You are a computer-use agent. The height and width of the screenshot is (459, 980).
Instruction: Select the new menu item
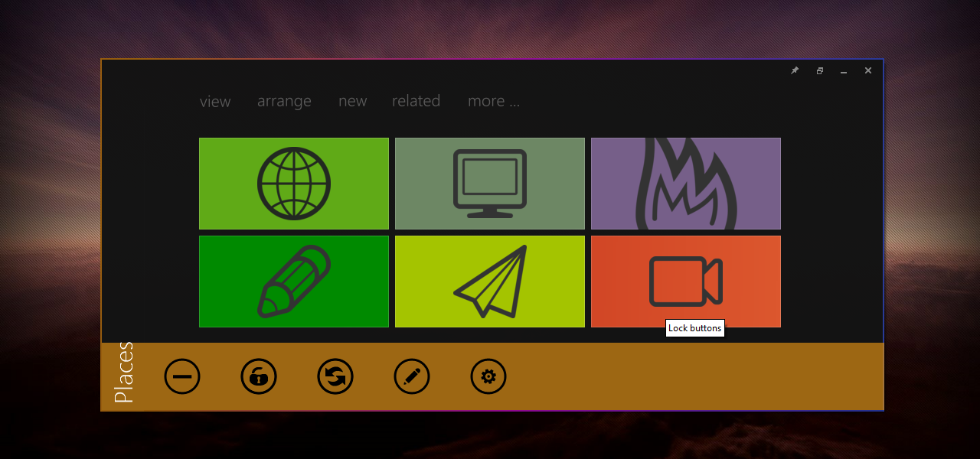pyautogui.click(x=352, y=102)
